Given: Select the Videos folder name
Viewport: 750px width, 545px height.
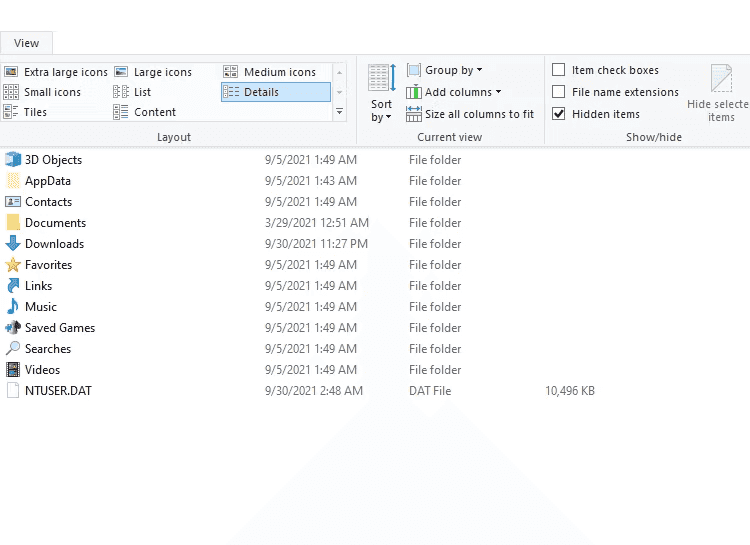Looking at the screenshot, I should pyautogui.click(x=43, y=370).
